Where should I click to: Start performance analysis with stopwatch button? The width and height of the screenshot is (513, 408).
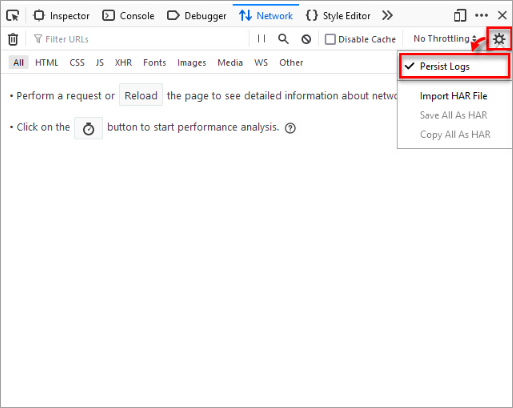point(88,128)
